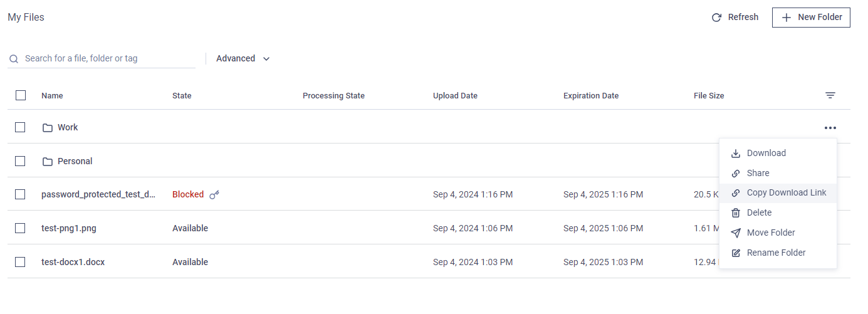This screenshot has width=868, height=314.
Task: Click the column filter lines icon
Action: 830,96
